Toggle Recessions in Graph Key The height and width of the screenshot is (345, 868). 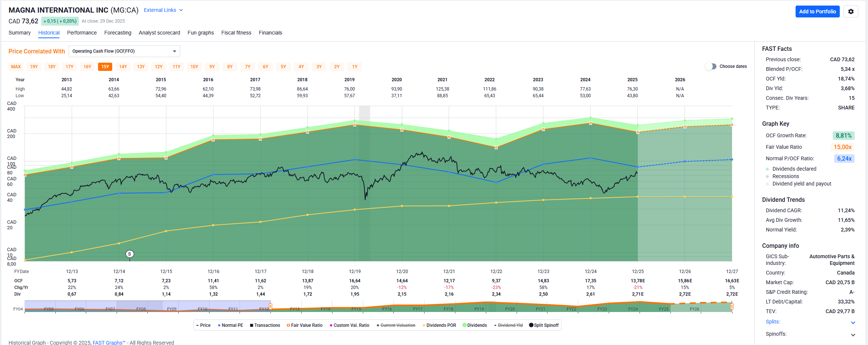(x=767, y=177)
